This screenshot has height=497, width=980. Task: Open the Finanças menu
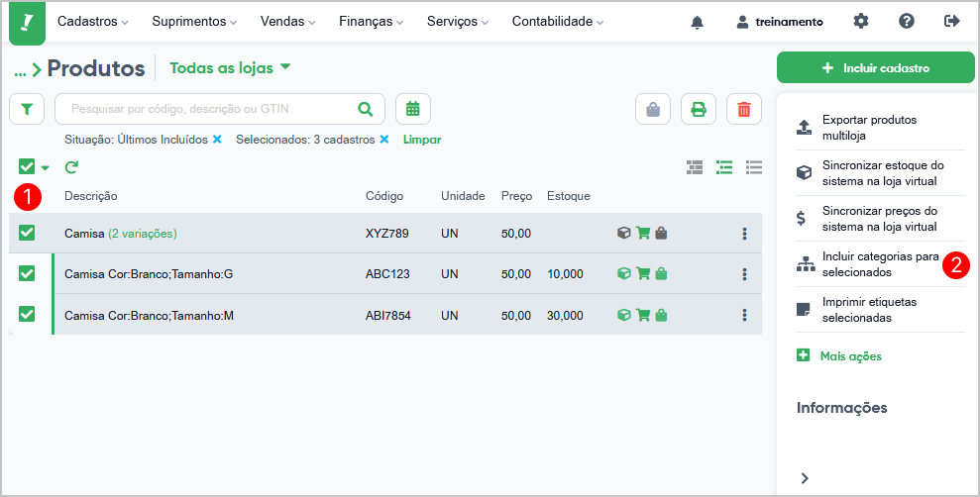372,22
